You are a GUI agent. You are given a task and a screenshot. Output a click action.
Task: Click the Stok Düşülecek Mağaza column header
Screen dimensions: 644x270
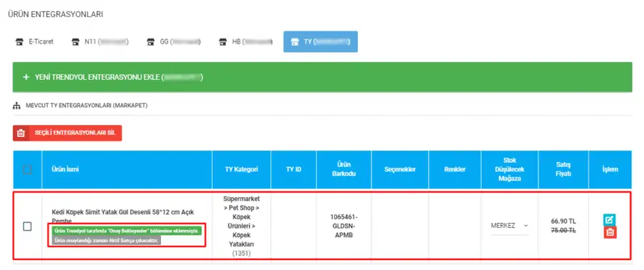pos(509,169)
